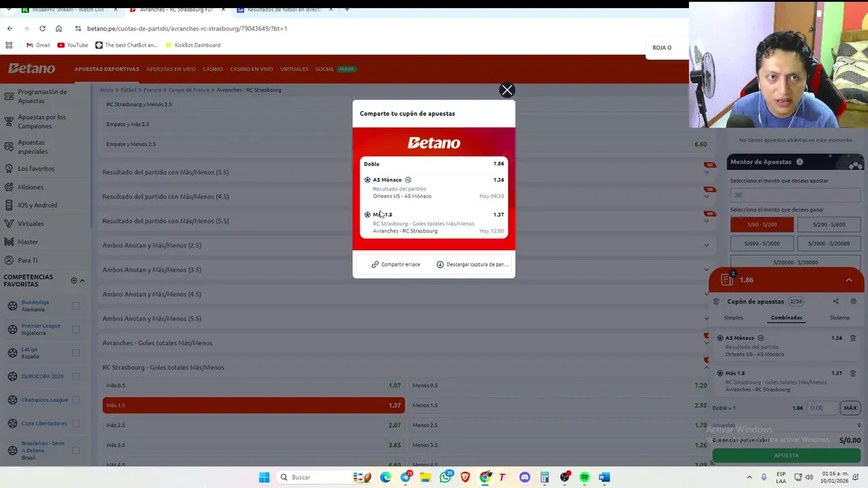This screenshot has width=868, height=488.
Task: Click the amount input showing 30
Action: point(795,195)
